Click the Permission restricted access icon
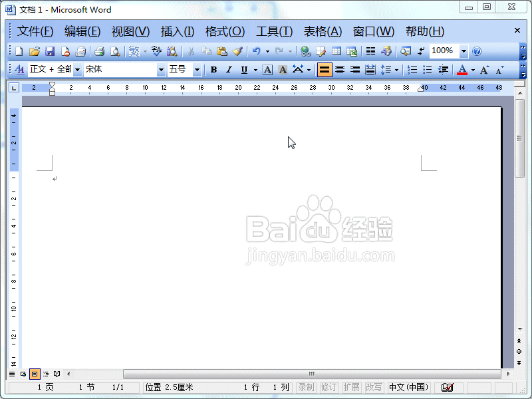This screenshot has height=399, width=532. tap(65, 51)
